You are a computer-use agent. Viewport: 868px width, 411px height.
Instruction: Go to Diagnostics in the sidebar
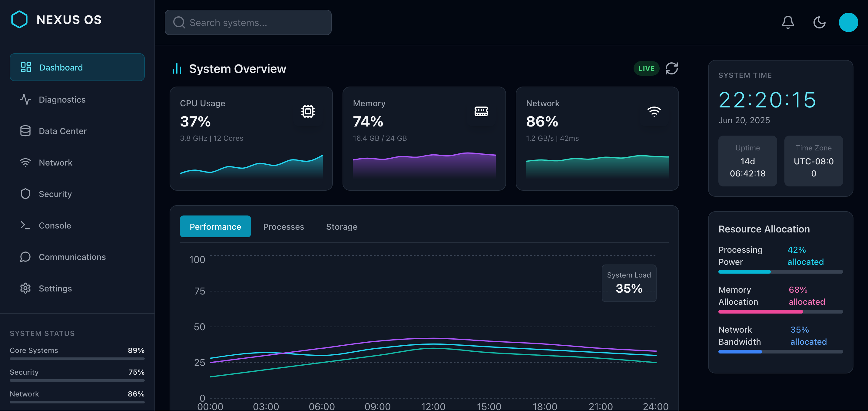click(77, 99)
